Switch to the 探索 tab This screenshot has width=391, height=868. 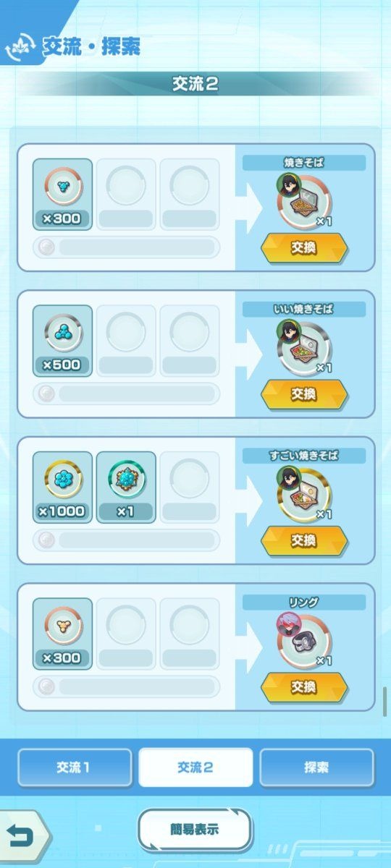click(x=316, y=767)
